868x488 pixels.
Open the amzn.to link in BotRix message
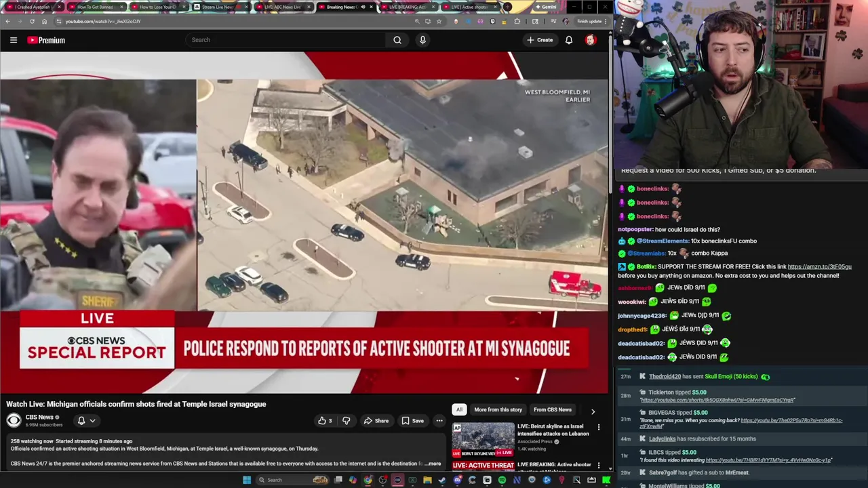pos(819,266)
